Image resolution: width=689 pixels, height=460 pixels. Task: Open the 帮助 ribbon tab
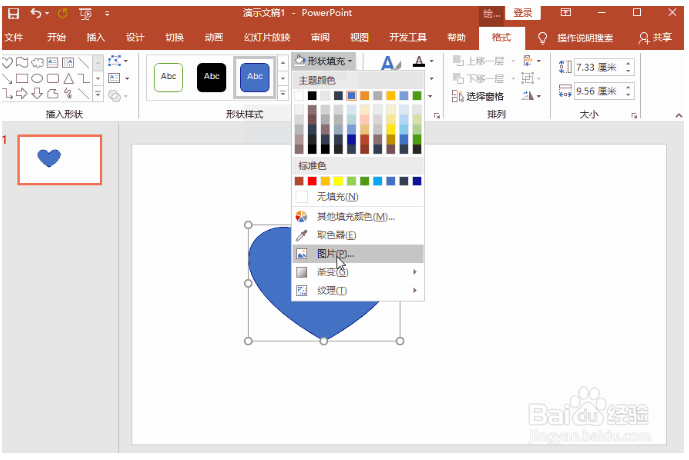pos(456,37)
